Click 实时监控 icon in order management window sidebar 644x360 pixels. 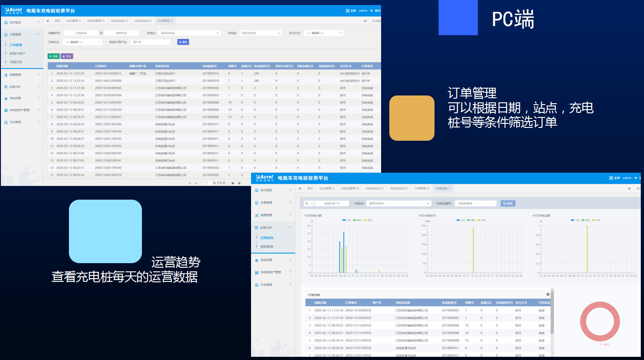coord(5,22)
